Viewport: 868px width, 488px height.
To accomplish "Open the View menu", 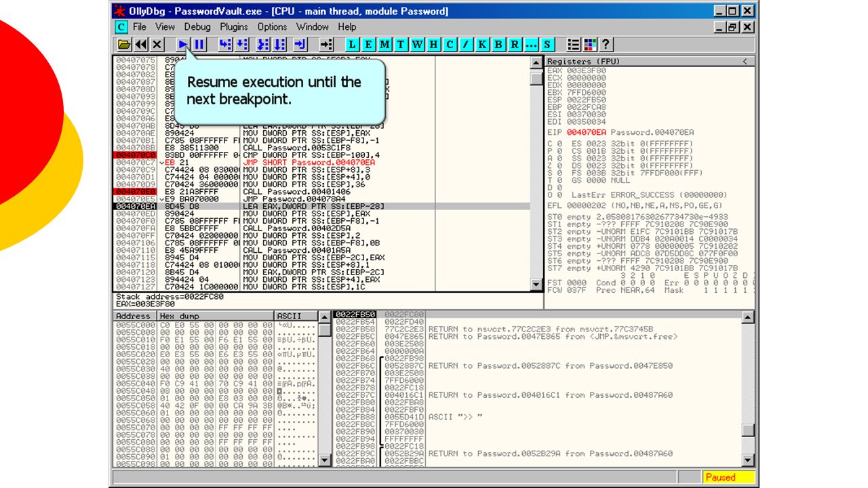I will (165, 27).
